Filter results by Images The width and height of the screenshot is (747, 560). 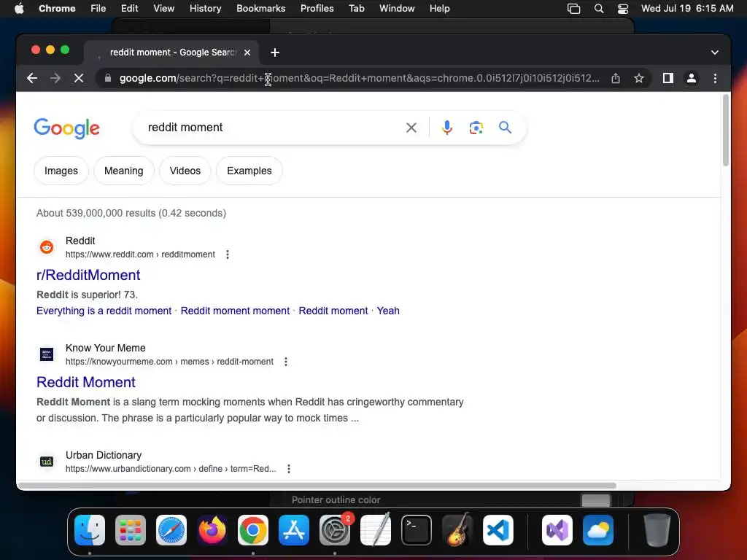(x=61, y=171)
